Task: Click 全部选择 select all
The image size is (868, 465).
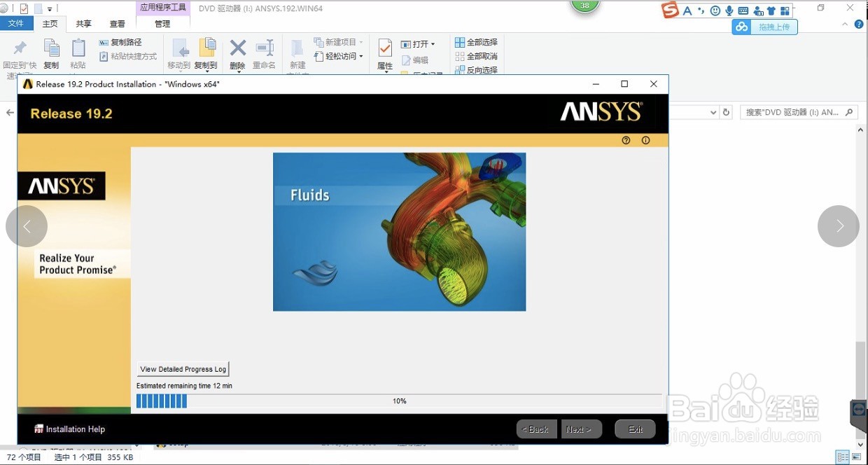Action: click(x=476, y=43)
